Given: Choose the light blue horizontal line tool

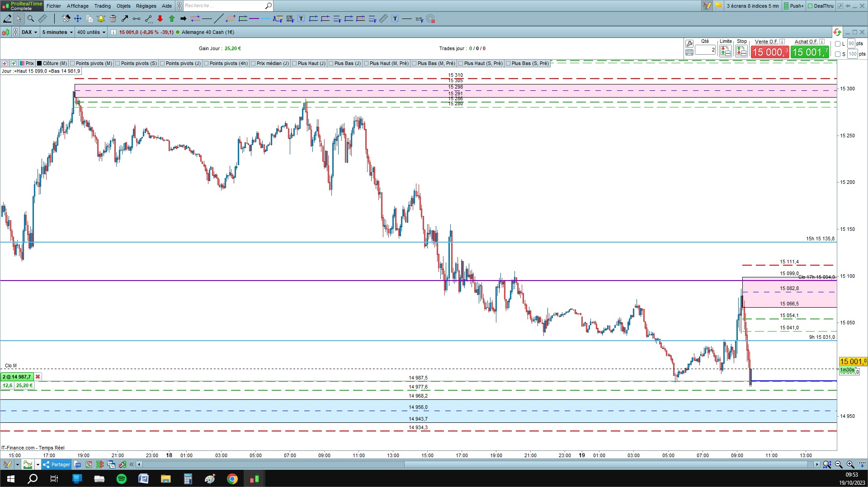Looking at the screenshot, I should [x=266, y=19].
